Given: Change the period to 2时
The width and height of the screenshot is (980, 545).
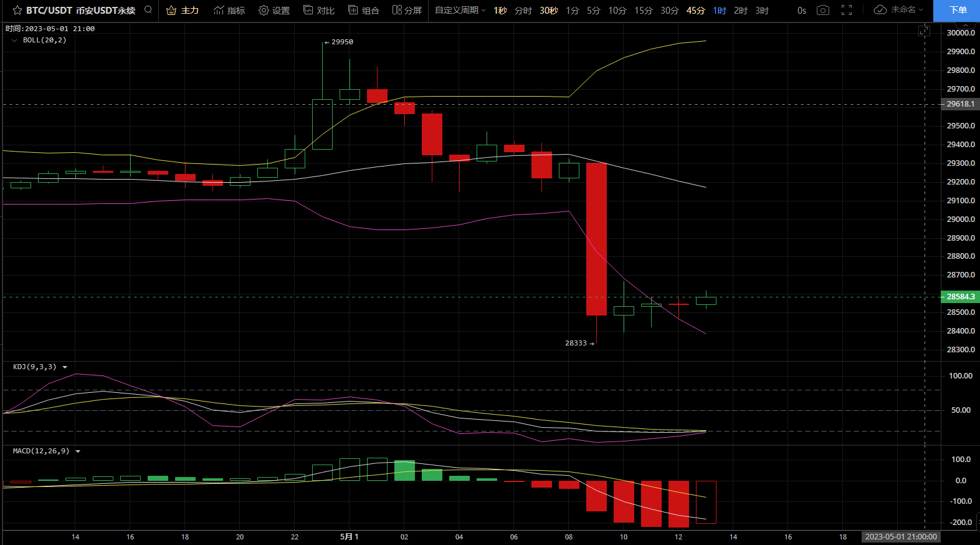Looking at the screenshot, I should 741,11.
